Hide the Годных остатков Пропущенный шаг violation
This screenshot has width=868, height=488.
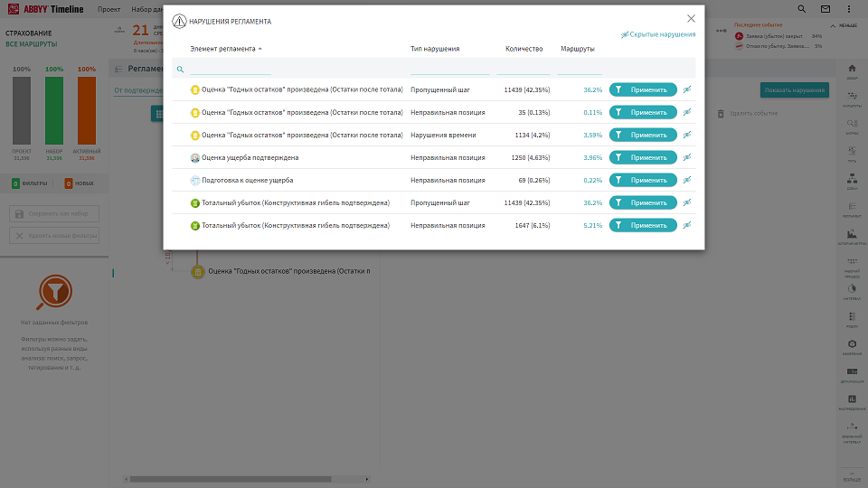pyautogui.click(x=687, y=89)
